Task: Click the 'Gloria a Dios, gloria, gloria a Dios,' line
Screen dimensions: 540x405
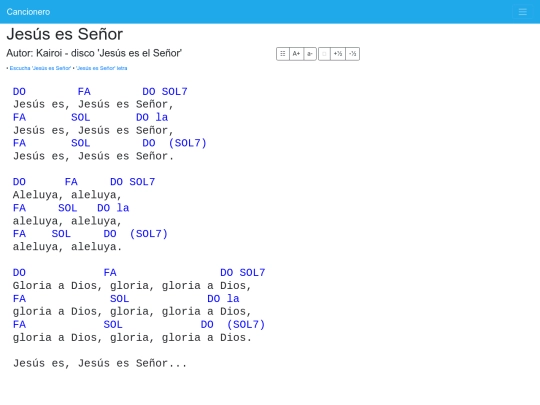Action: 132,285
